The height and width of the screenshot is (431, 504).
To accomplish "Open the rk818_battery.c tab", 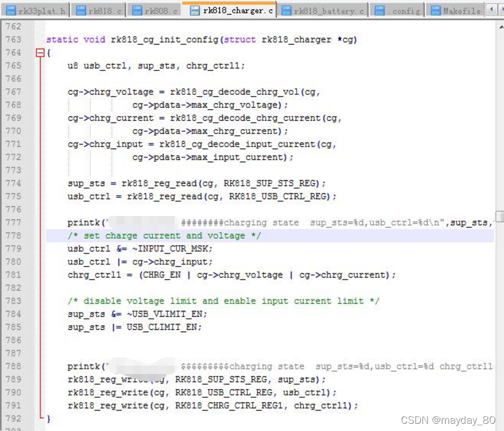I will (x=322, y=11).
